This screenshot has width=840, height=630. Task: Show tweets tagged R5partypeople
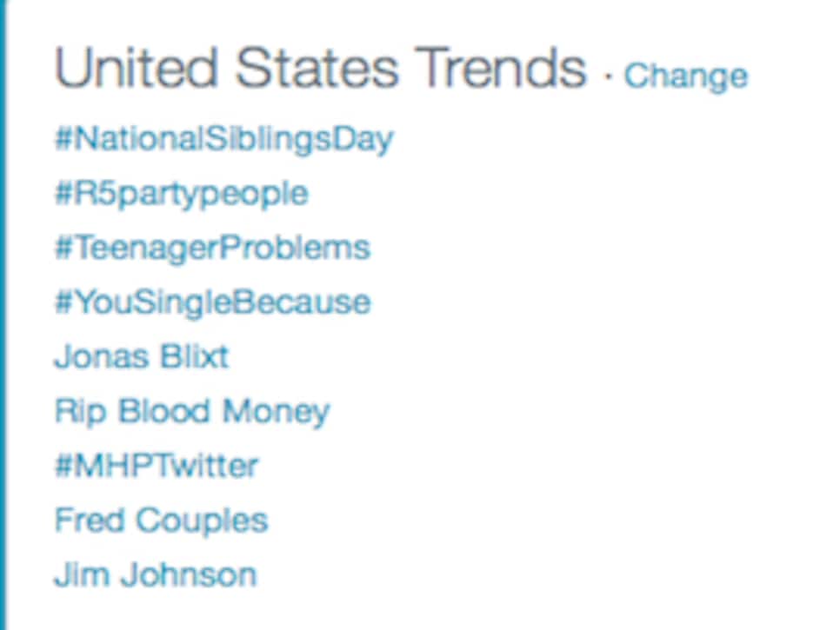click(x=182, y=194)
